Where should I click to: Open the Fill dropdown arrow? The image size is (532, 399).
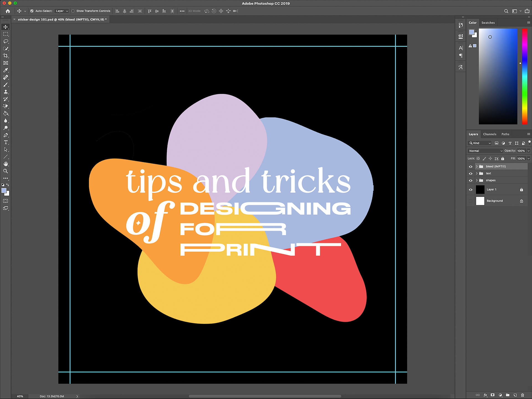[x=529, y=159]
